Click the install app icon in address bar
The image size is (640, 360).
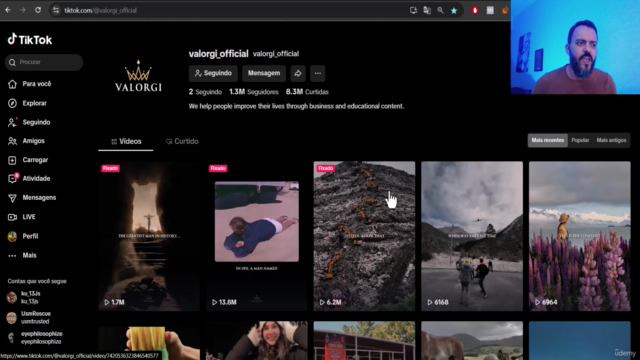tap(413, 11)
